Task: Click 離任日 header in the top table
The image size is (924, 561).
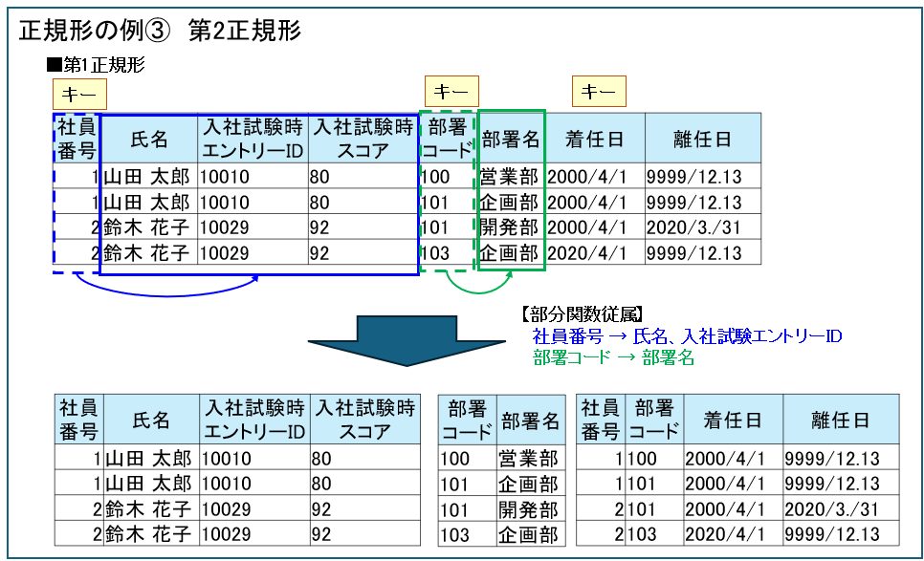Action: pos(702,139)
